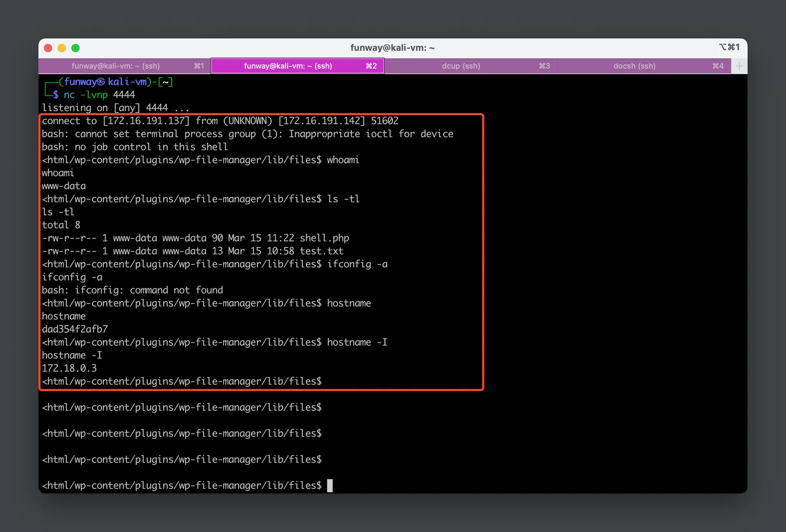Click the hostname output dad354f2afb7
Viewport: 786px width, 532px height.
75,329
